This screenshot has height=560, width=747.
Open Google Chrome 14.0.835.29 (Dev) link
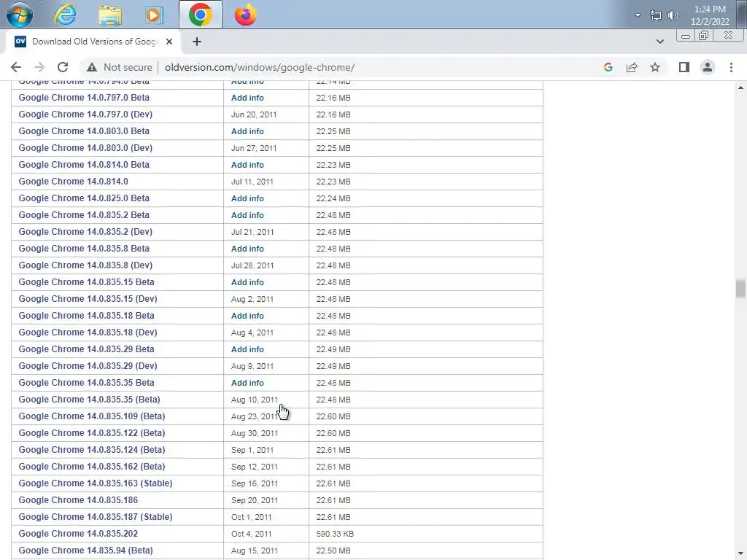(88, 366)
